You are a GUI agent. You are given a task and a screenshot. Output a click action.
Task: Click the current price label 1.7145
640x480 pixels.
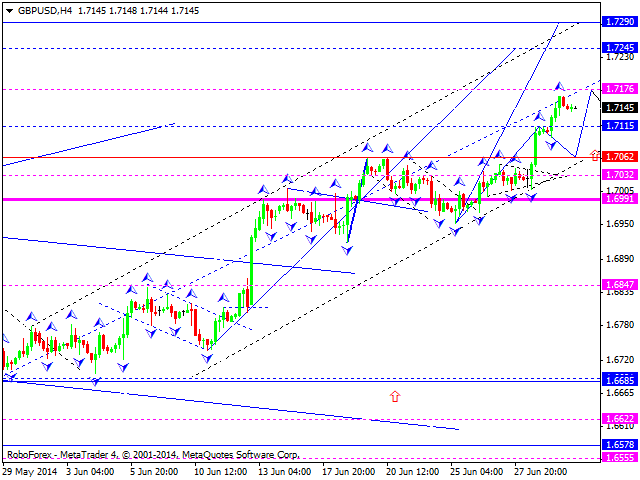pos(620,108)
